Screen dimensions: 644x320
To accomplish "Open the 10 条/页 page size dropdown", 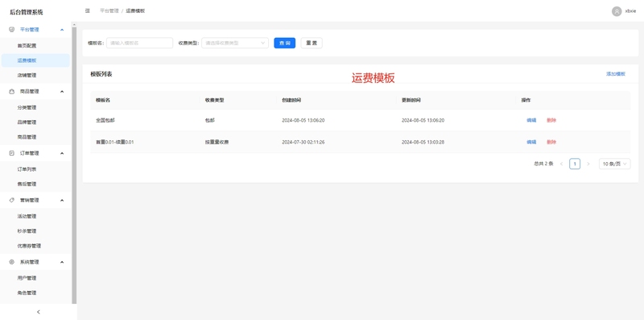I will pos(614,164).
